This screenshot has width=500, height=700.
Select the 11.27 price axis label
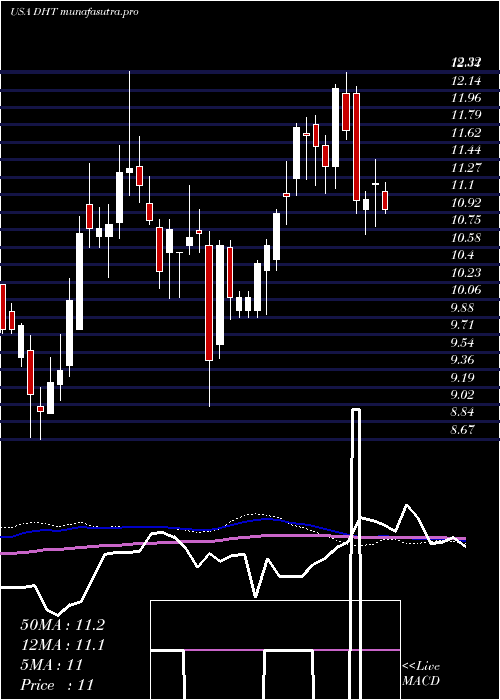click(x=466, y=168)
